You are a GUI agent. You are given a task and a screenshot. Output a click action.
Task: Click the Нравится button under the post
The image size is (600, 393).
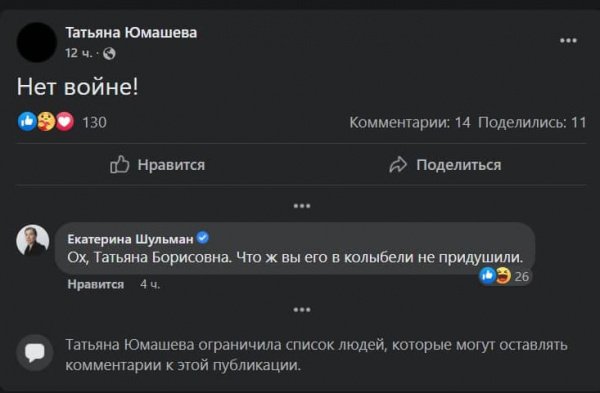[x=158, y=165]
